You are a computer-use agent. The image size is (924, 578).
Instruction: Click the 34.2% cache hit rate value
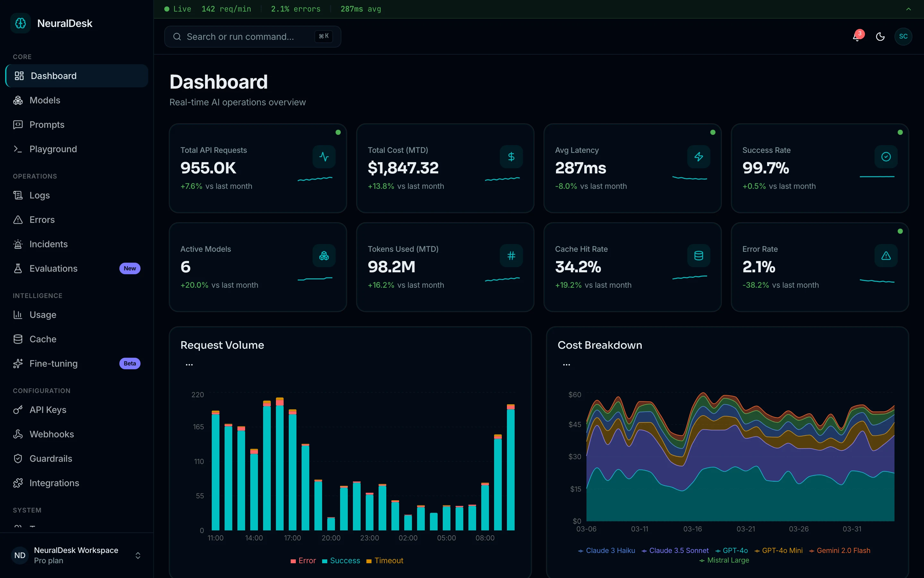[578, 267]
